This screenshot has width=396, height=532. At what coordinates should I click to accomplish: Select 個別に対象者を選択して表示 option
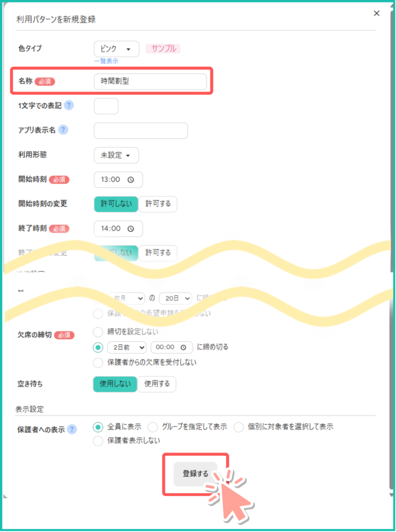pyautogui.click(x=239, y=427)
